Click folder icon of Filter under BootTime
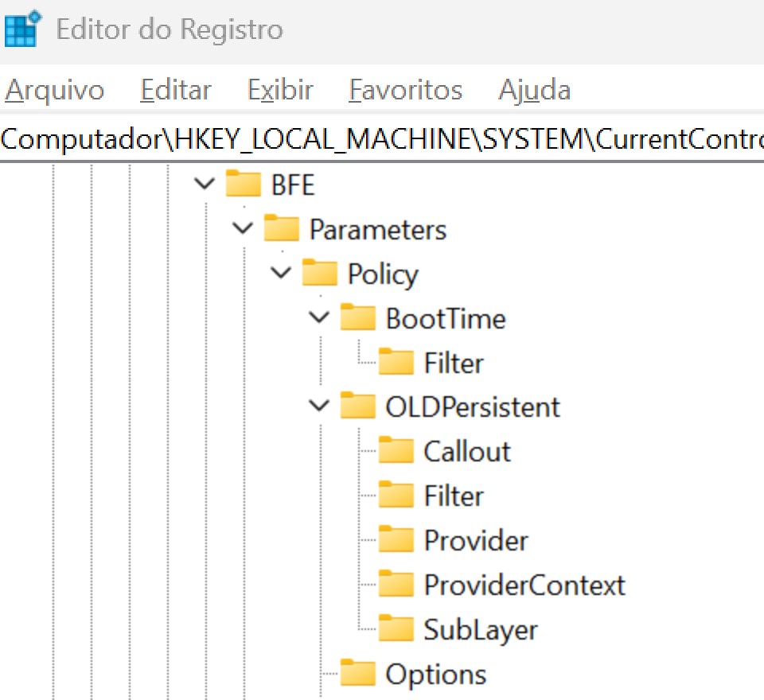Screen dimensions: 764x700 [x=396, y=361]
